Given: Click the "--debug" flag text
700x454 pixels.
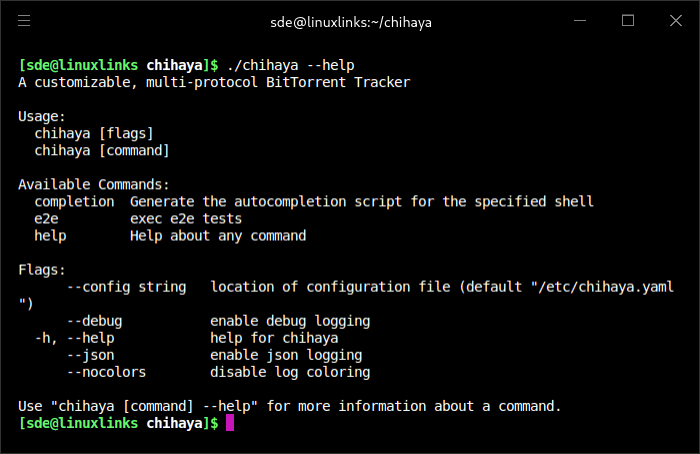Looking at the screenshot, I should tap(94, 321).
